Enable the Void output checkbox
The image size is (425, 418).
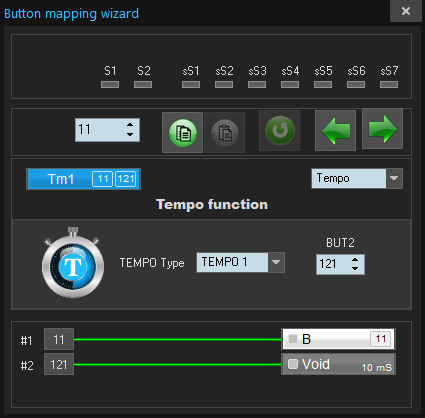click(x=293, y=364)
